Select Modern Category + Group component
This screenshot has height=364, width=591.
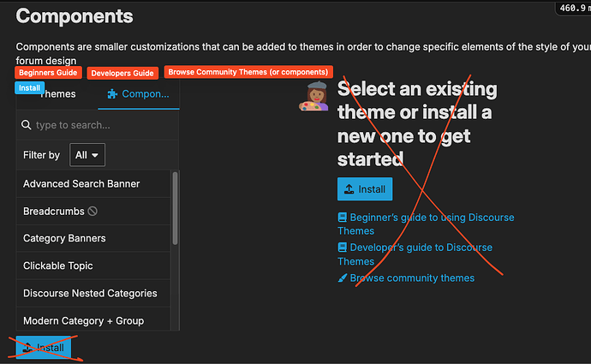tap(93, 319)
